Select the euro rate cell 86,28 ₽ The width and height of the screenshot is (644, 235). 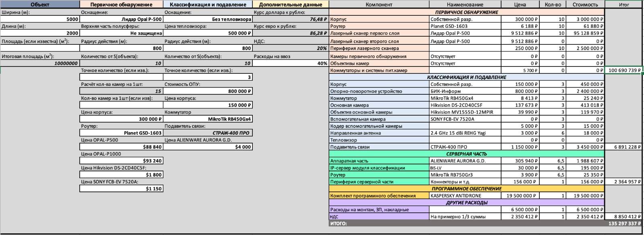pyautogui.click(x=291, y=33)
